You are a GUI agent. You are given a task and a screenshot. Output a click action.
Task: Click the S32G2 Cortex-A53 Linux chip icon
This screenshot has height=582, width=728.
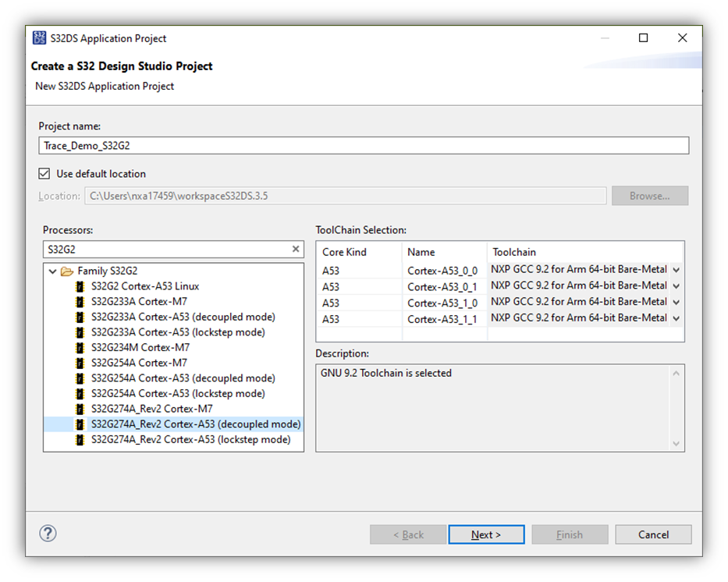(78, 286)
